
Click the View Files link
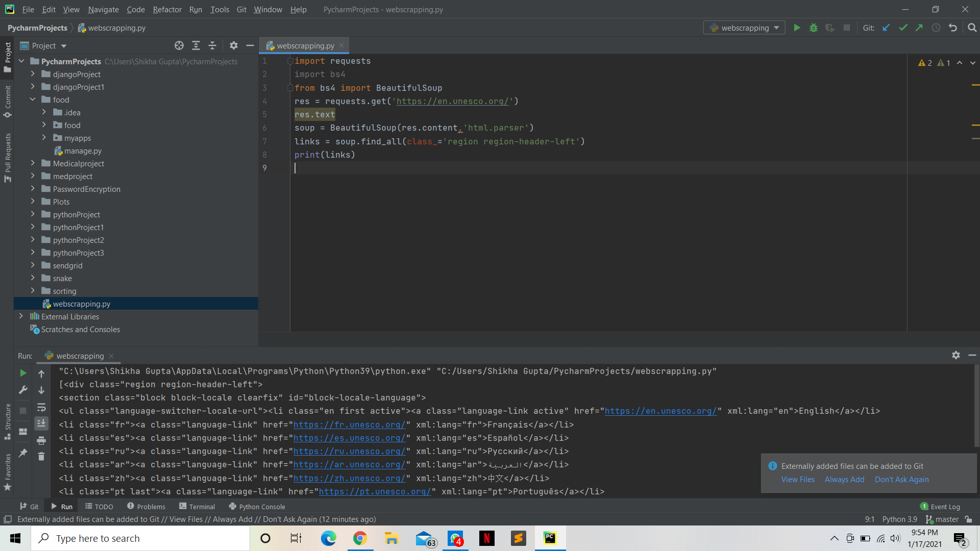pyautogui.click(x=798, y=480)
